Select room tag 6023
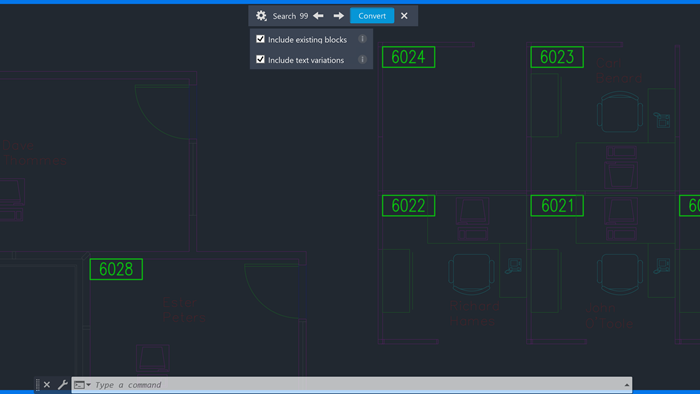The width and height of the screenshot is (700, 394). [x=557, y=57]
